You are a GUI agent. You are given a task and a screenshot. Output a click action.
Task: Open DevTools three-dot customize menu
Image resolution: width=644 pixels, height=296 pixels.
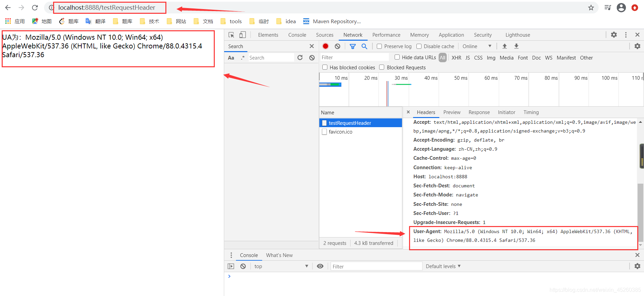coord(626,35)
